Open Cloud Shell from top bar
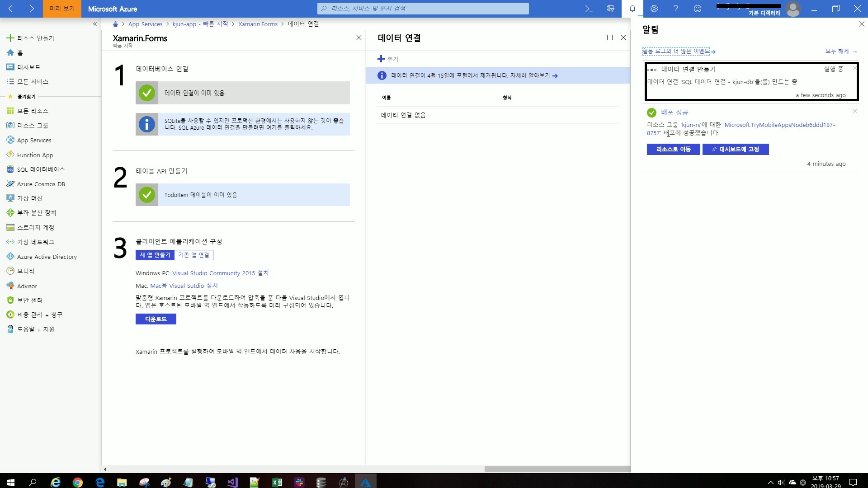The height and width of the screenshot is (488, 868). coord(589,9)
